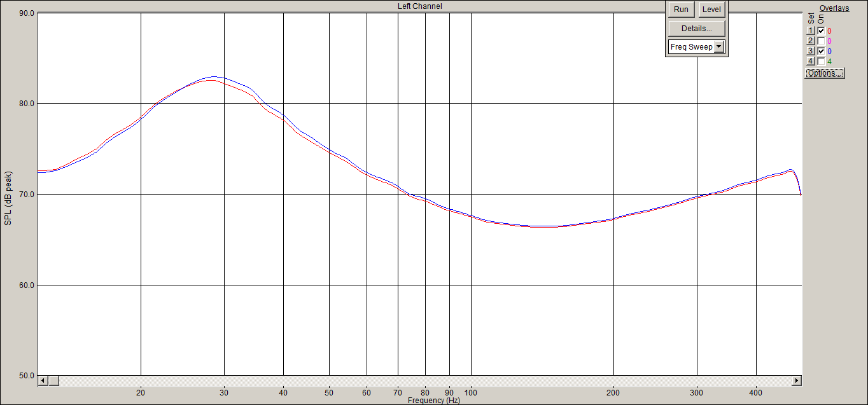This screenshot has height=405, width=868.
Task: Click Set button 2 for overlays
Action: click(x=811, y=41)
